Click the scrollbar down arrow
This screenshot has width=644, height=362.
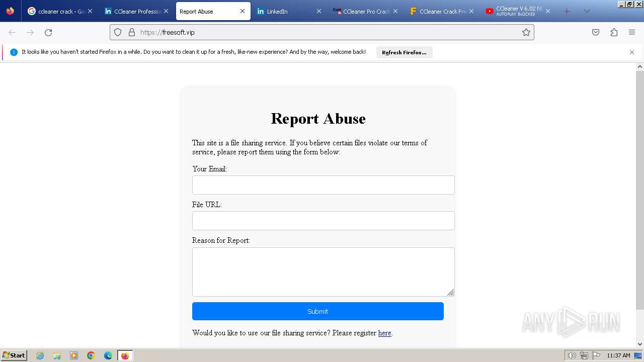point(640,344)
